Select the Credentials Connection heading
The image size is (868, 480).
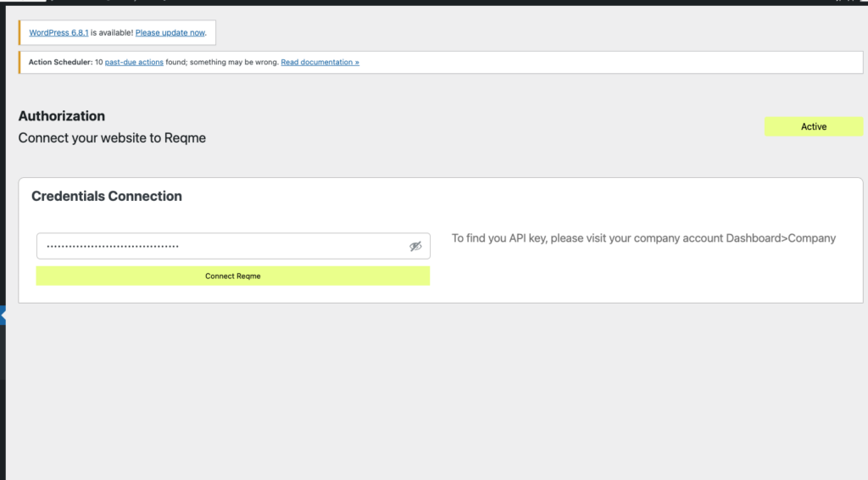106,196
